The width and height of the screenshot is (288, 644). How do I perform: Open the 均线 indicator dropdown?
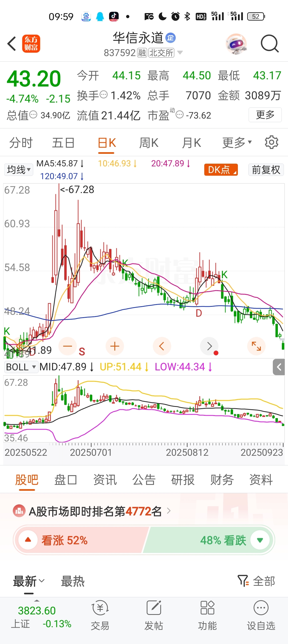19,170
